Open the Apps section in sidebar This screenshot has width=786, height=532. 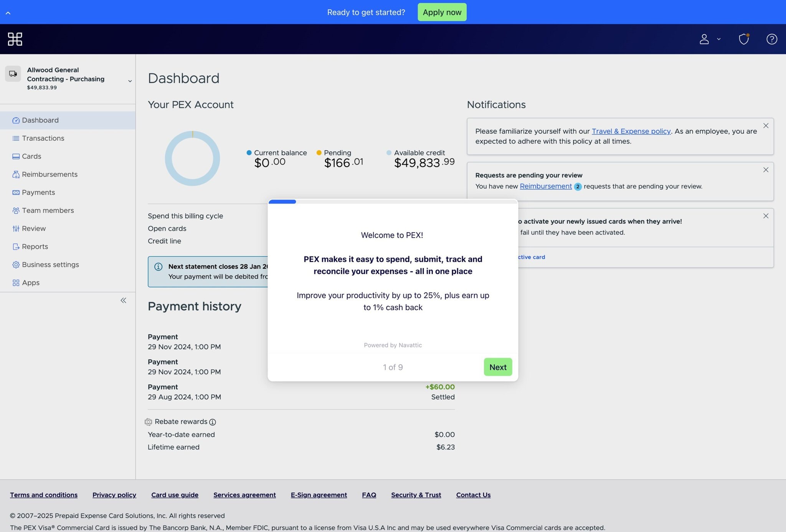click(31, 283)
